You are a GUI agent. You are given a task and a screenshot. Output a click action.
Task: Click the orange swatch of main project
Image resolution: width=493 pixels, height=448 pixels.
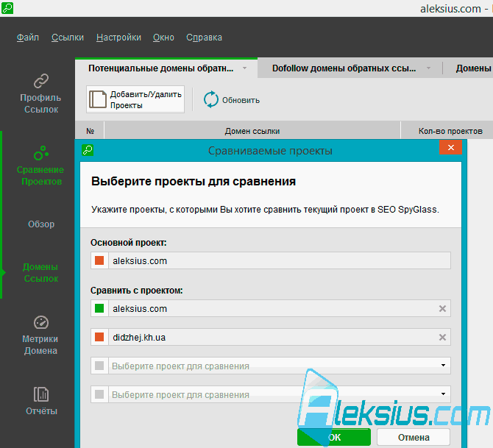tap(99, 260)
